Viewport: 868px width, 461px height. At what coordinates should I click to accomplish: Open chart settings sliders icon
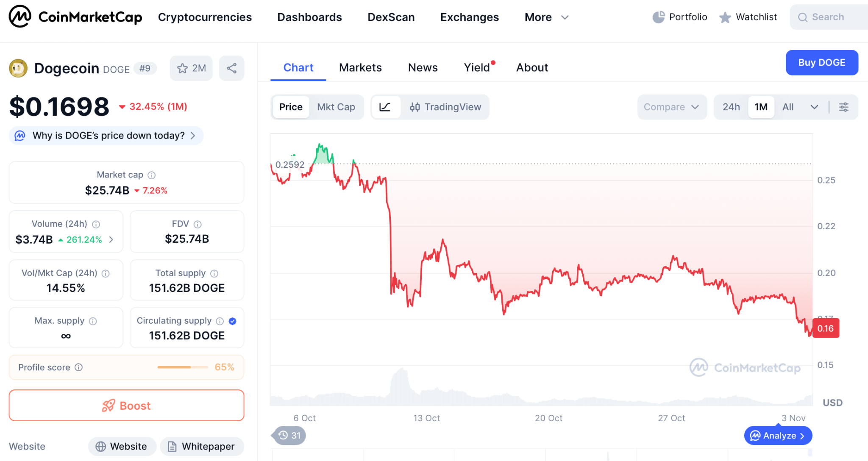coord(843,107)
